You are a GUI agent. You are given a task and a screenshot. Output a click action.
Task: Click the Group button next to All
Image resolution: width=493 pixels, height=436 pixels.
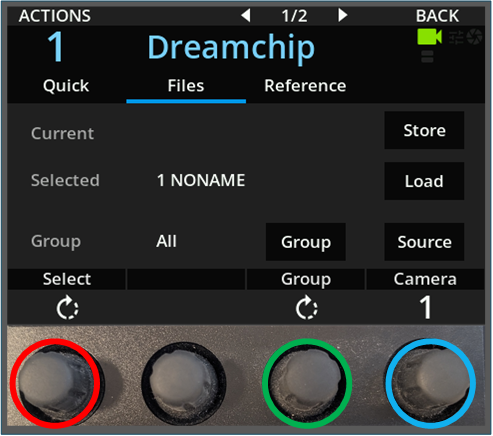click(306, 242)
